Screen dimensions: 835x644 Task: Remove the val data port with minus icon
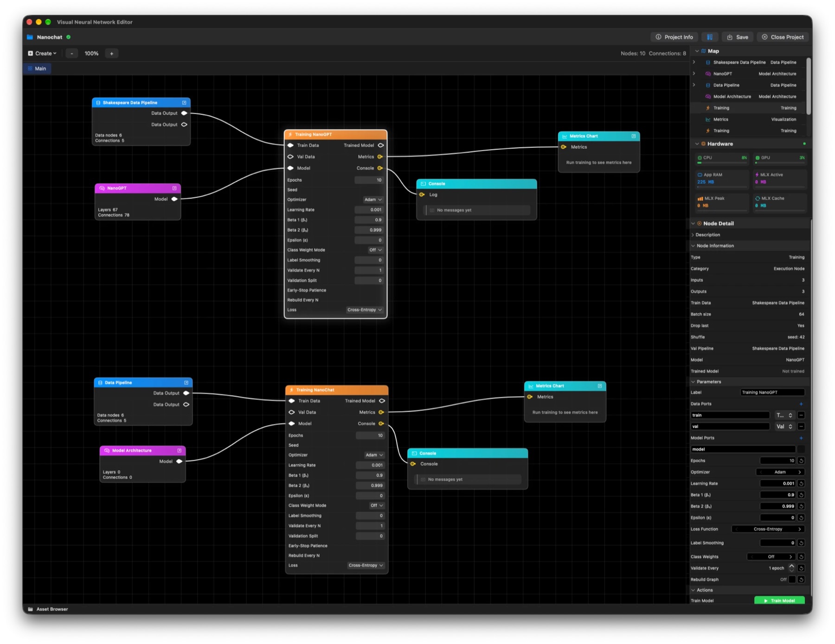(x=801, y=427)
